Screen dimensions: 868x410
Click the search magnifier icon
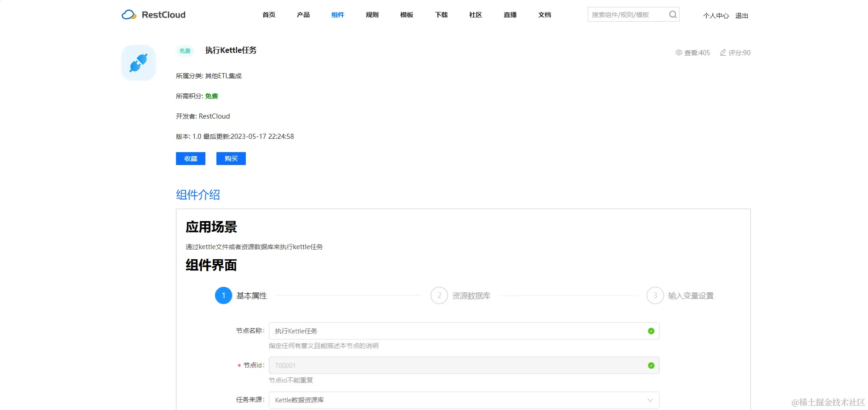(x=673, y=15)
